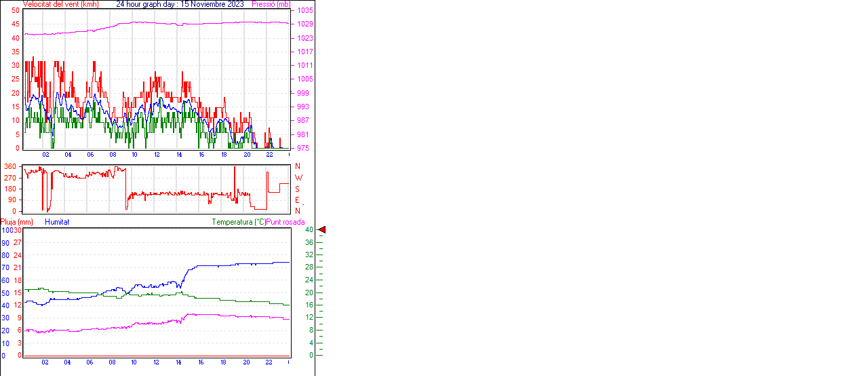The height and width of the screenshot is (376, 868).
Task: Click the 18 hour tick under wind chart
Action: tap(224, 155)
